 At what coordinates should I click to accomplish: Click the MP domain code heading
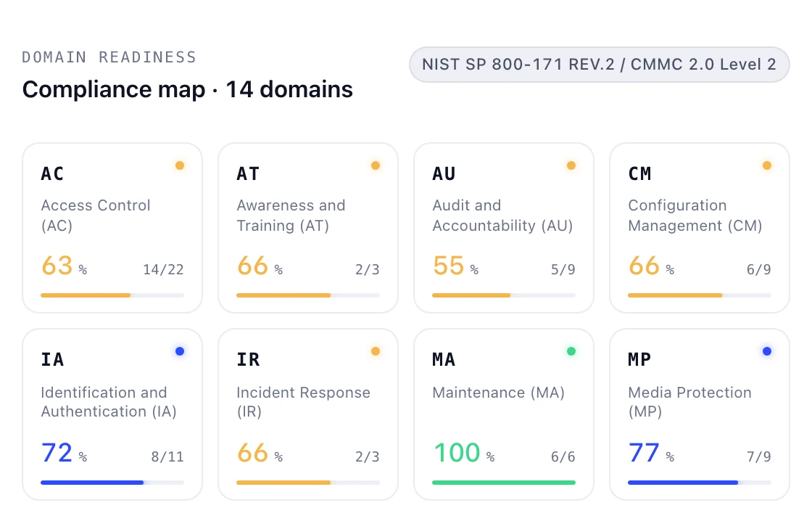[x=639, y=359]
